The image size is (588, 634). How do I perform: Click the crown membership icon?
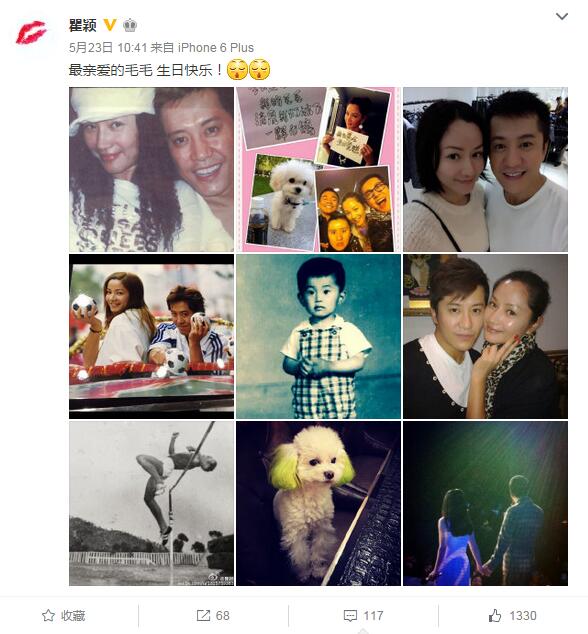click(x=130, y=25)
